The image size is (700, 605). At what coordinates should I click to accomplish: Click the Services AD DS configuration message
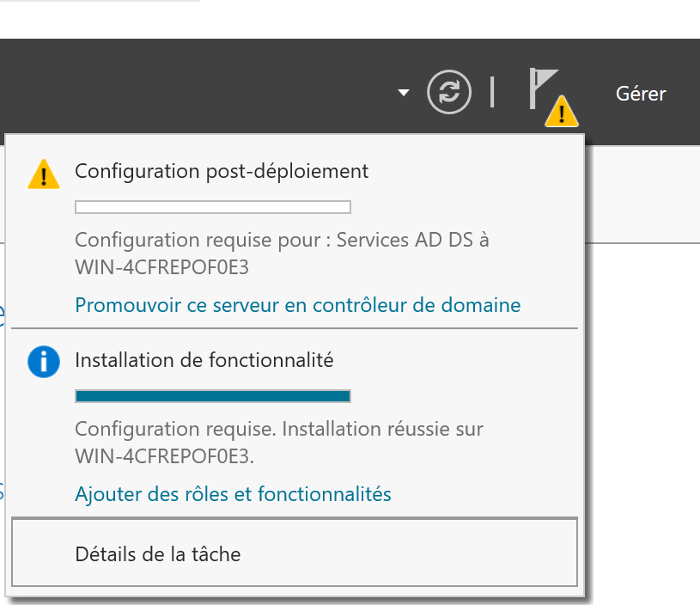(x=282, y=240)
